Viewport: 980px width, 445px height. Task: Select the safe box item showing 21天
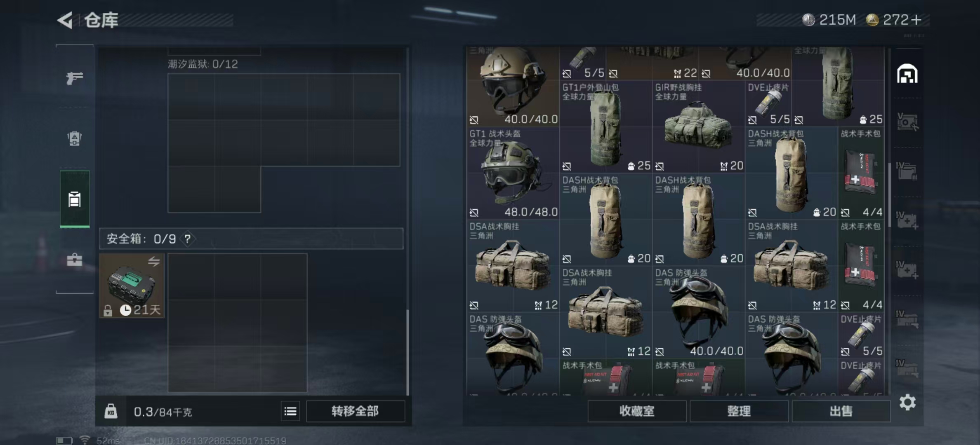click(x=132, y=286)
